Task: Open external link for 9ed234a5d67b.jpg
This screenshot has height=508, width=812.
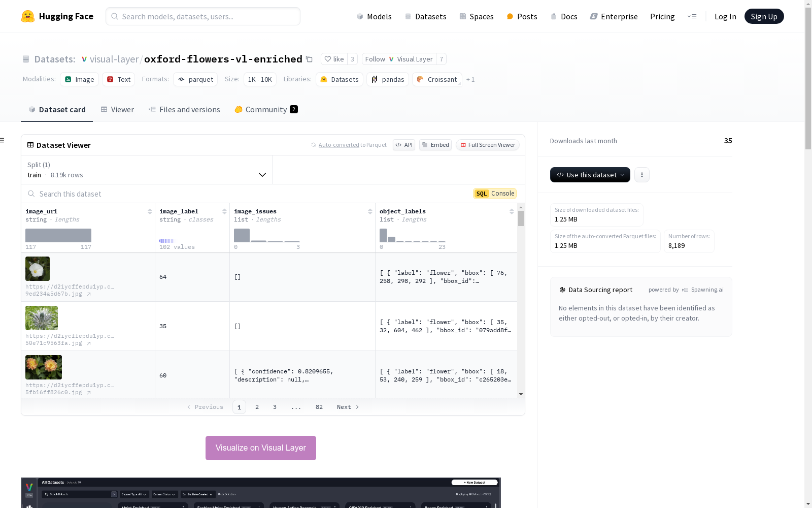Action: pyautogui.click(x=89, y=294)
